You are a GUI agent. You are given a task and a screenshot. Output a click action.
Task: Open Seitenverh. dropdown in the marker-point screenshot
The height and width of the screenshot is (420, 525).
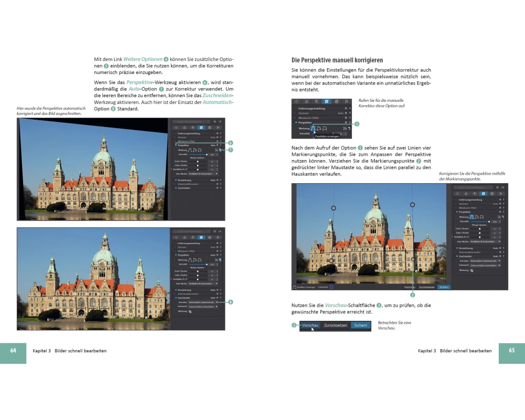click(484, 265)
